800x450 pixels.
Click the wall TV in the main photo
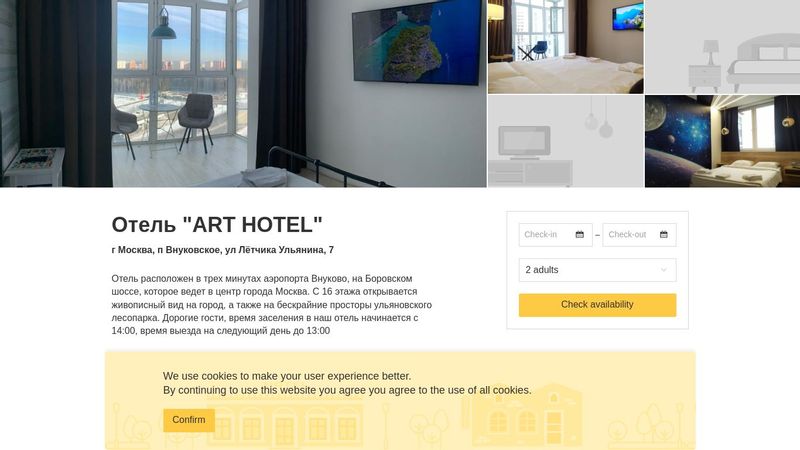pos(417,41)
